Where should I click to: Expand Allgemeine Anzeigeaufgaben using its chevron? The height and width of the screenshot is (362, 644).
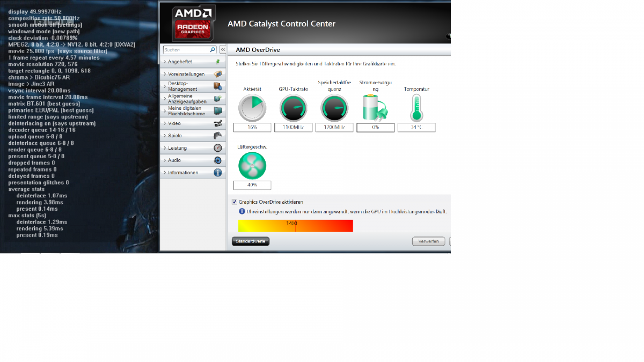(x=165, y=99)
